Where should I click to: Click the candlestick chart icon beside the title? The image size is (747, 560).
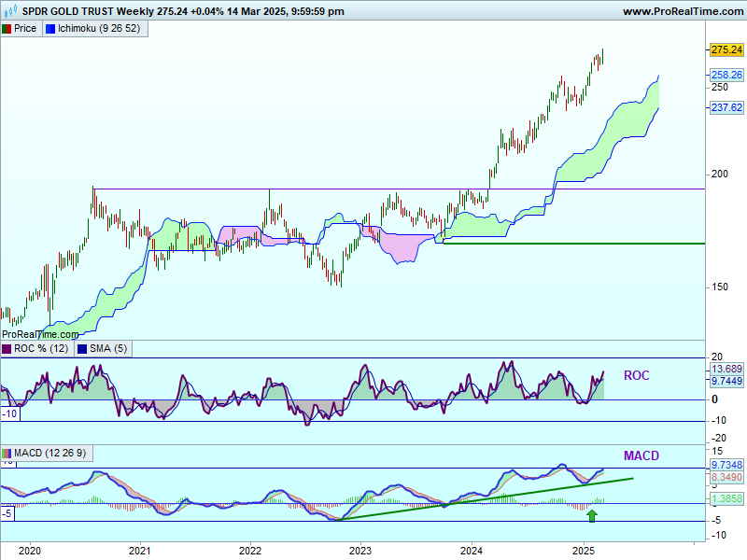(10, 11)
